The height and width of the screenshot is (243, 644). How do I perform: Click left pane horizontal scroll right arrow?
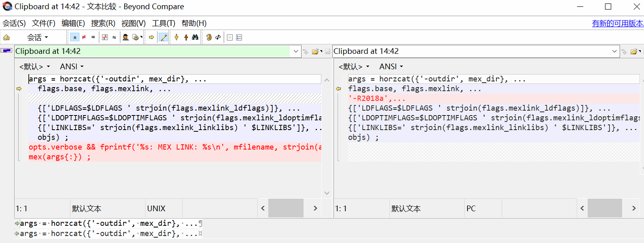pos(315,209)
